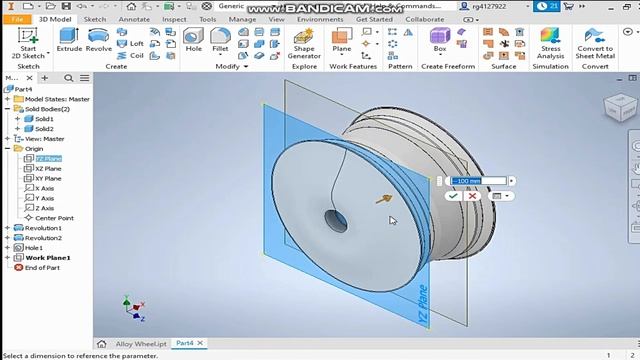Open the Tools ribbon tab
This screenshot has width=640, height=360.
208,19
